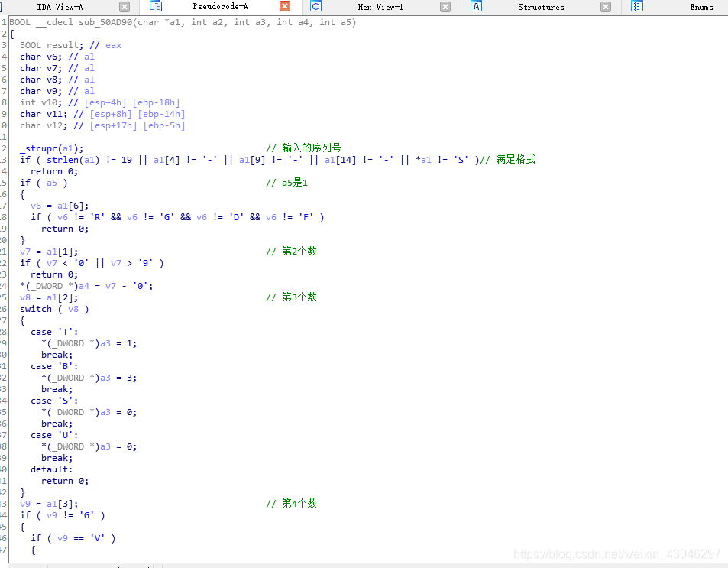The height and width of the screenshot is (568, 728).
Task: Click the 'v9 = a1[3];' assignment
Action: 49,504
